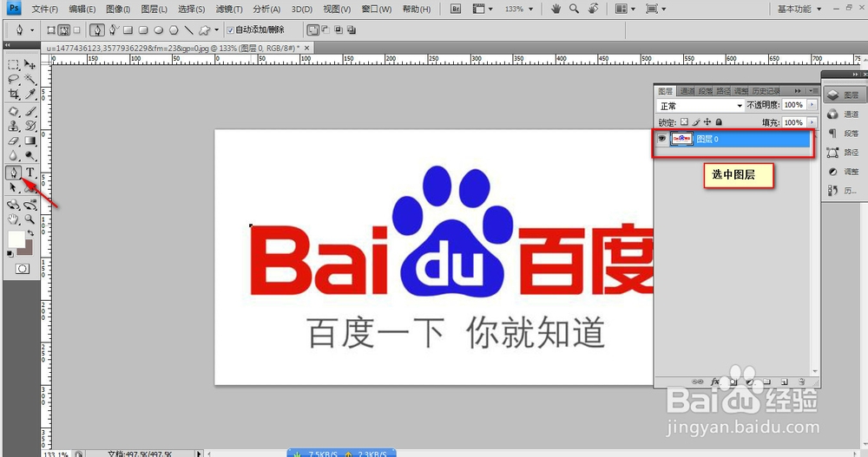Choose Fill Pixels mode in options bar
Screen dimensions: 868x457
click(77, 29)
